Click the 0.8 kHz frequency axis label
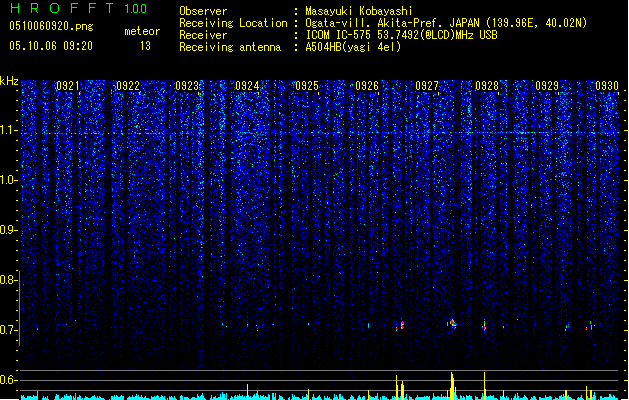Screen dimensions: 629x400 [x=8, y=280]
